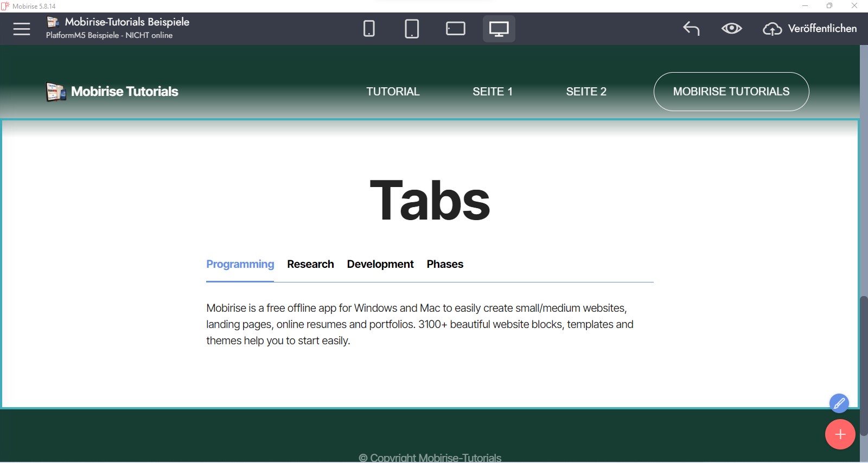Select the Development tab

[x=380, y=264]
